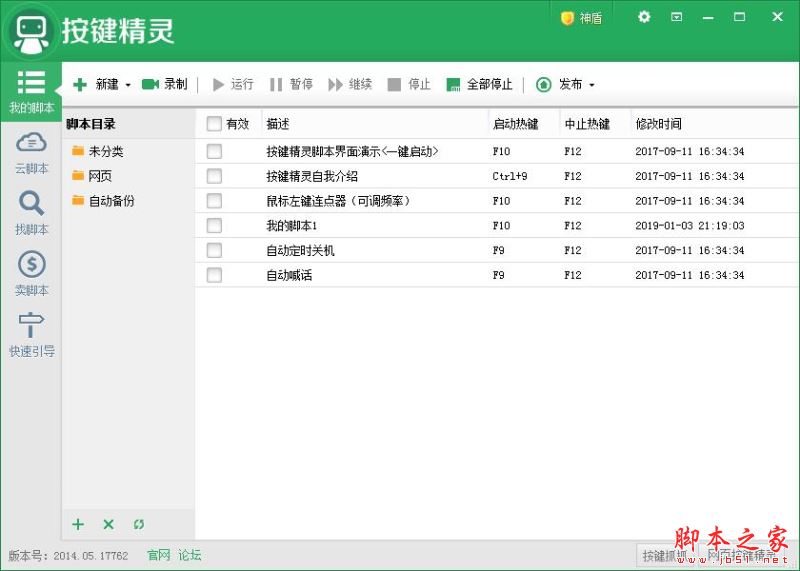Click the Ctrl+9 start hotkey cell
Viewport: 800px width, 571px height.
click(x=510, y=176)
